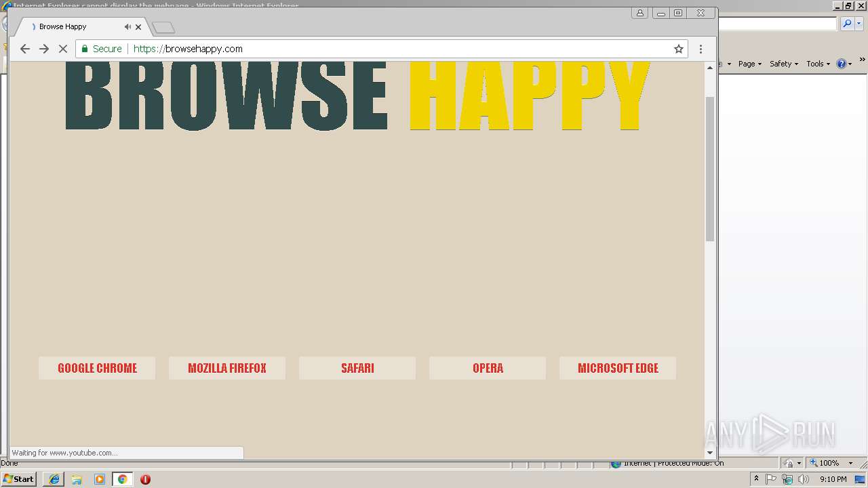The height and width of the screenshot is (488, 868).
Task: Open the Safari browser link
Action: 357,368
